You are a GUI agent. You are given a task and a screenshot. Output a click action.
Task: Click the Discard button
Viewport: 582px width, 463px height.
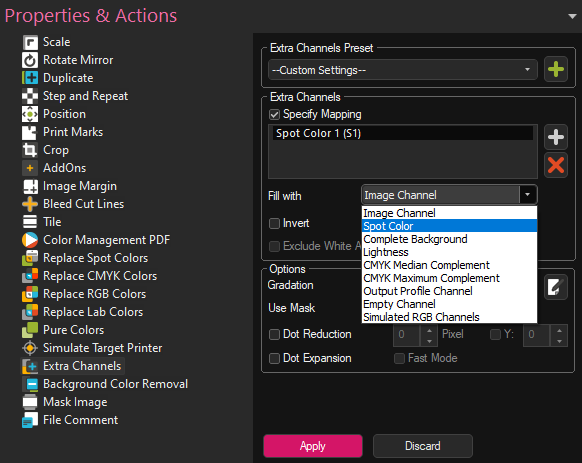423,446
